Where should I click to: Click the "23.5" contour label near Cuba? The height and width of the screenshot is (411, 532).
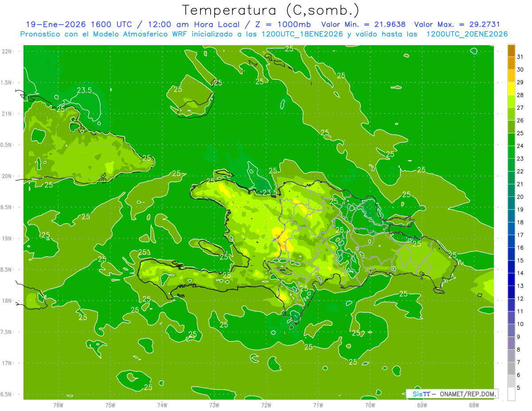point(84,90)
